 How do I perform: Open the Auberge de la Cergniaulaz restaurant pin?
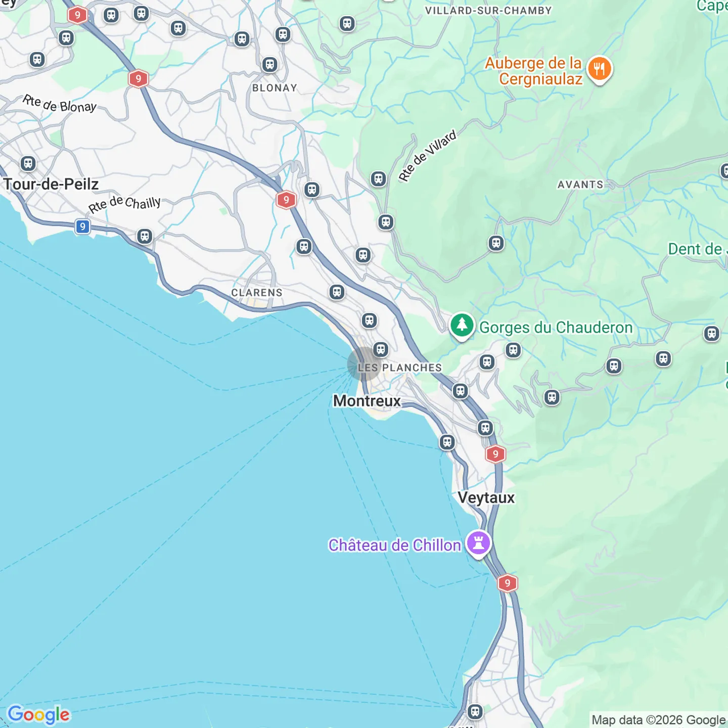coord(600,69)
